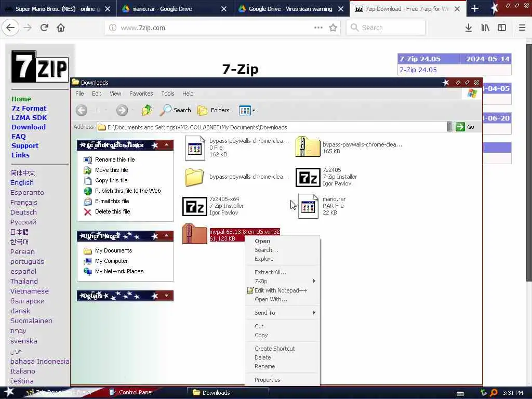Switch to Super Mario Bros. tab
This screenshot has width=532, height=399.
[58, 9]
